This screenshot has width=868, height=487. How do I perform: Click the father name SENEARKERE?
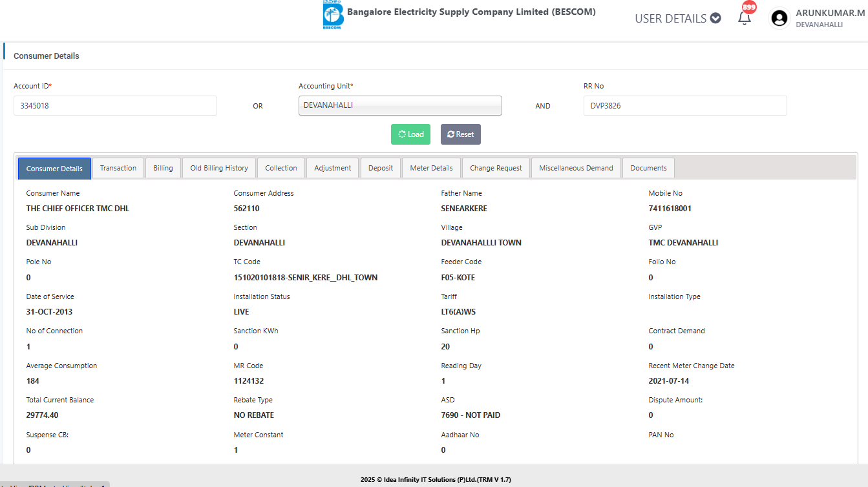click(x=464, y=209)
